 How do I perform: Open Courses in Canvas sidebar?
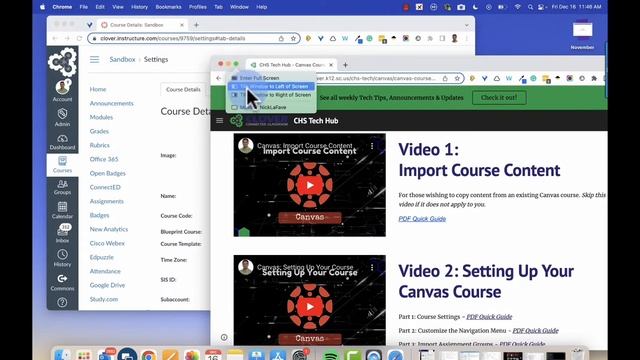62,164
